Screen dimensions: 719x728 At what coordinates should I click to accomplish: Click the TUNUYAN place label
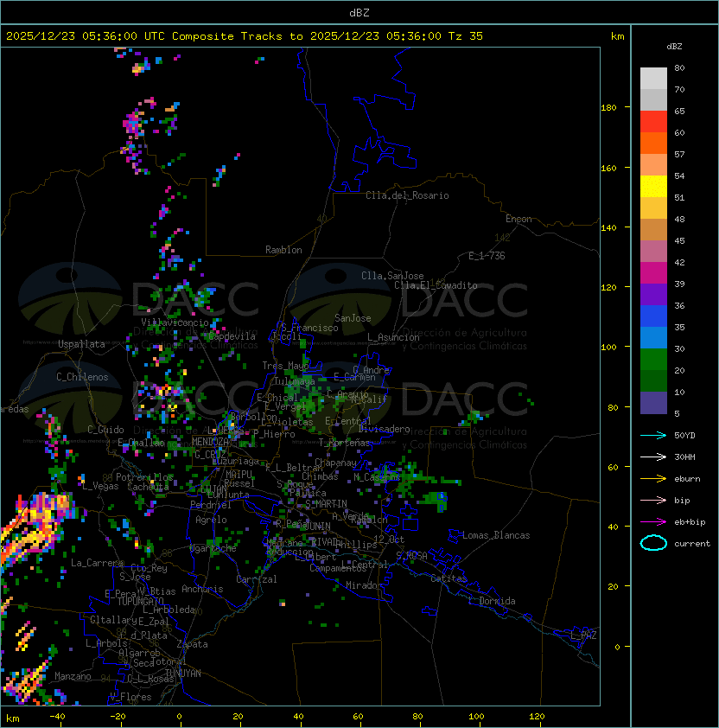pos(183,674)
